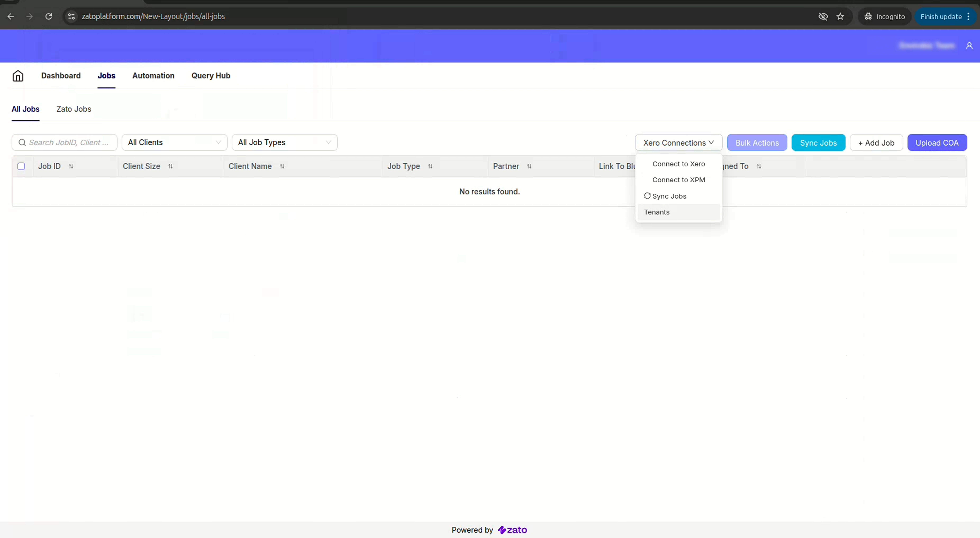This screenshot has height=538, width=980.
Task: Open the user profile icon top right
Action: click(x=969, y=46)
